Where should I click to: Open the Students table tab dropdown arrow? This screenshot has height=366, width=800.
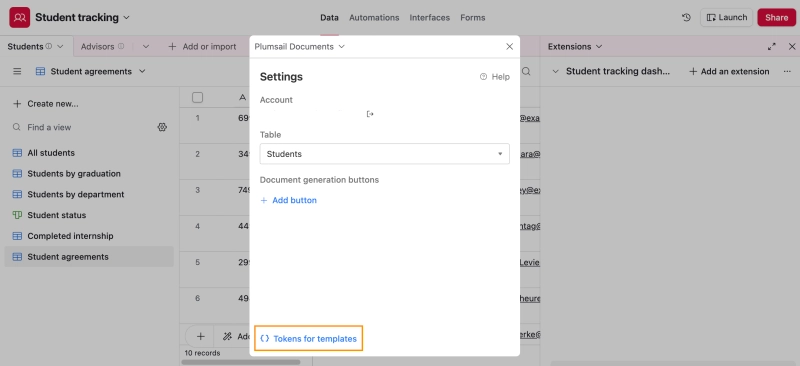coord(60,46)
